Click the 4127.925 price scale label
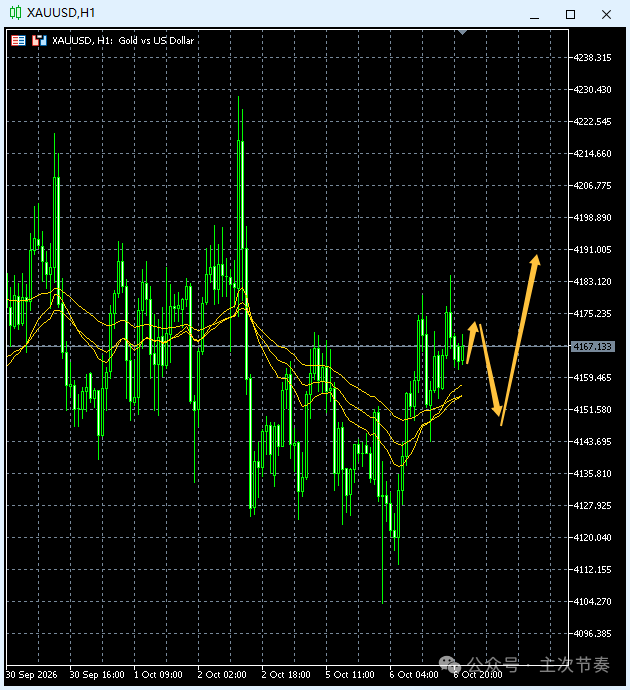 tap(592, 506)
